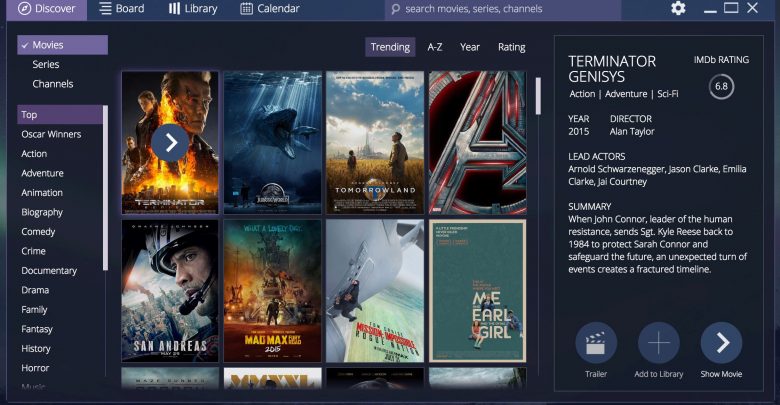Switch to the Board tab
The height and width of the screenshot is (405, 780).
122,9
